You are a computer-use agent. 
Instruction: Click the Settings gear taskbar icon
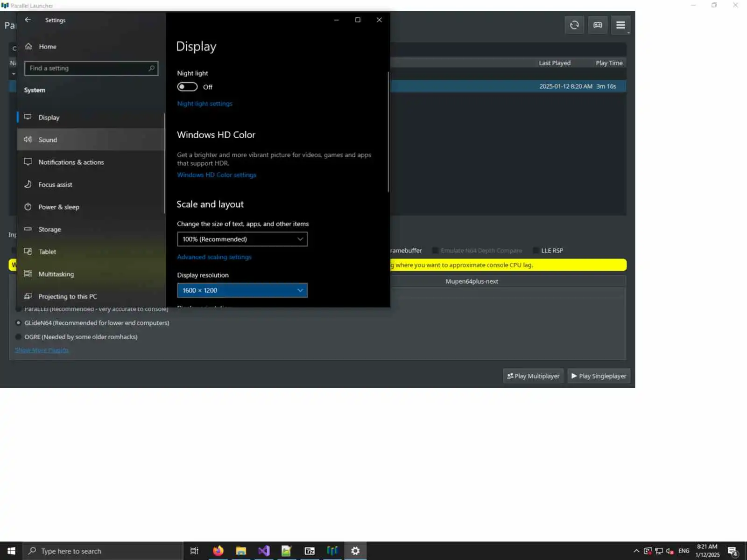[355, 551]
